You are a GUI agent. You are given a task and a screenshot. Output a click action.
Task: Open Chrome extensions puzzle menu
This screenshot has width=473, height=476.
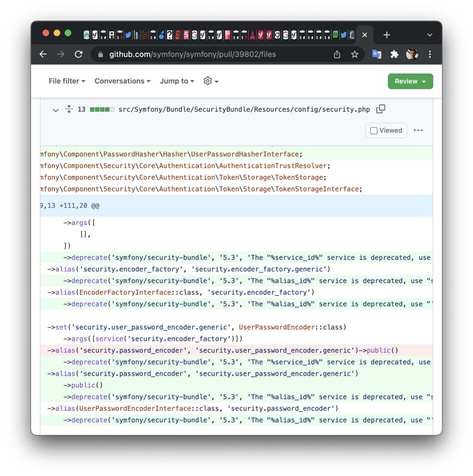pyautogui.click(x=394, y=54)
